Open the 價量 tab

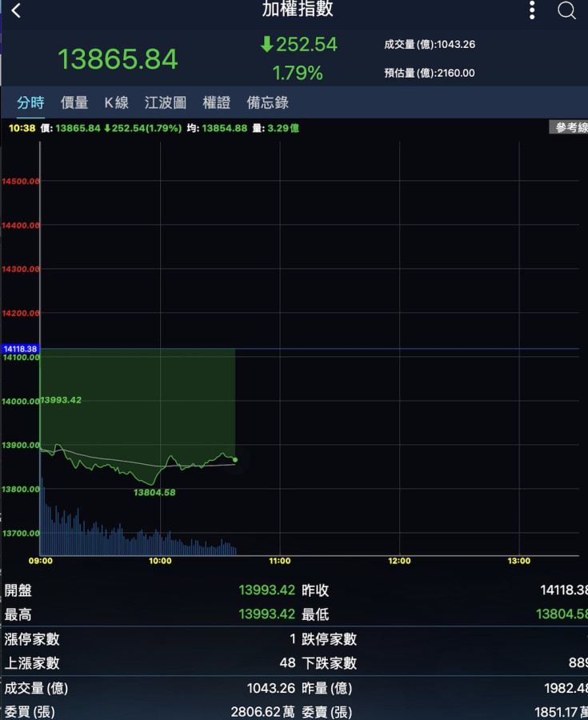pyautogui.click(x=74, y=102)
